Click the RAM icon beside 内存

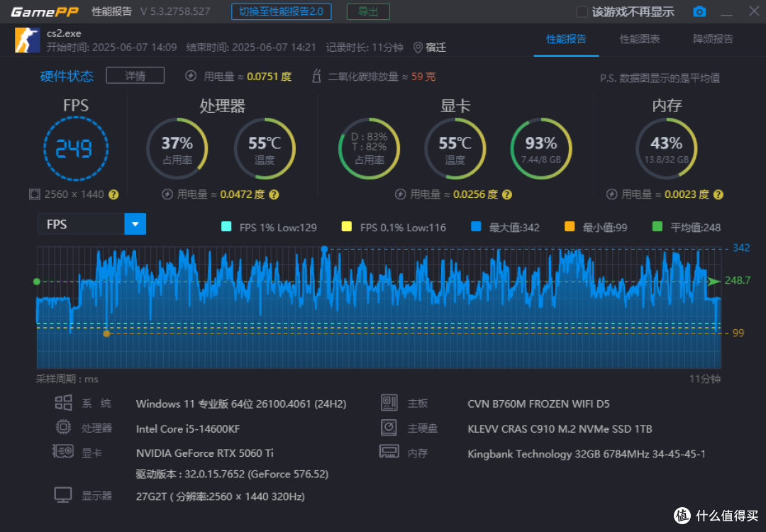389,451
